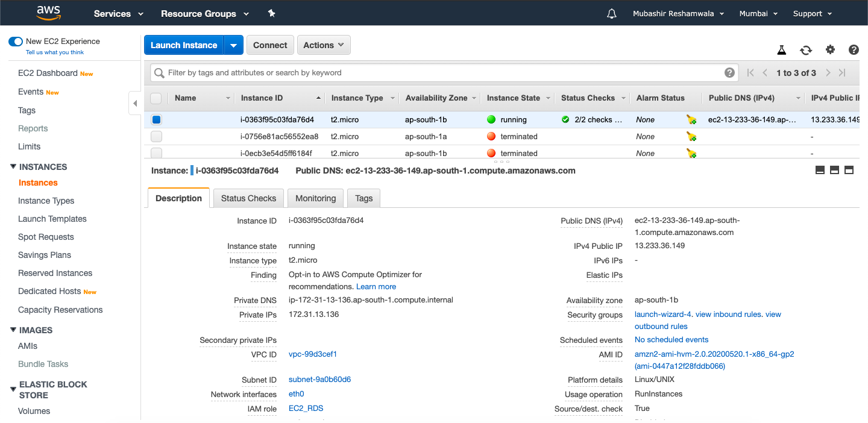
Task: Toggle the select-all instances checkbox
Action: pyautogui.click(x=156, y=98)
